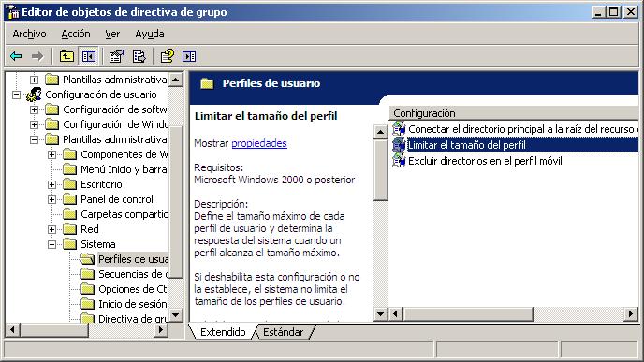Click the Red folder icon in tree
The image size is (644, 362).
[x=70, y=229]
